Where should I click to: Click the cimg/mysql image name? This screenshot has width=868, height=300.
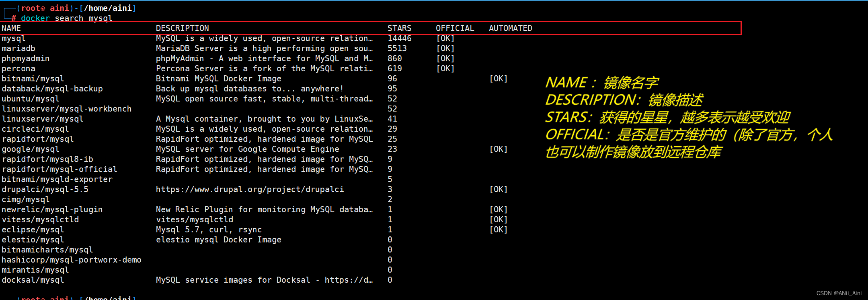(26, 199)
